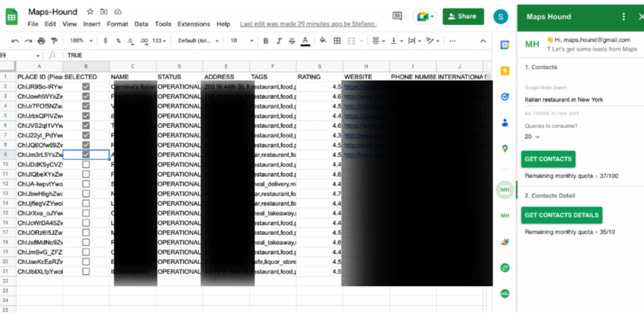The width and height of the screenshot is (644, 323).
Task: Click the GET CONTACTS button
Action: [x=548, y=159]
